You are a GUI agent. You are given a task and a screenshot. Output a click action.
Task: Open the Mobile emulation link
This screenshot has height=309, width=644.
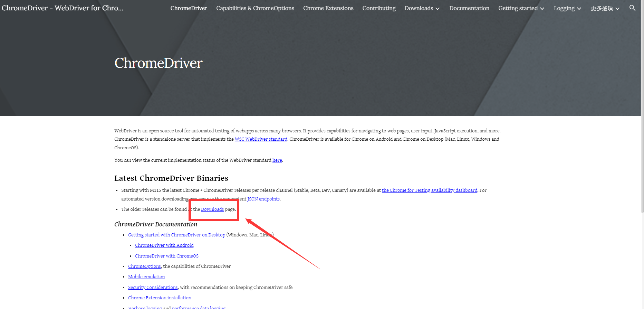(146, 277)
